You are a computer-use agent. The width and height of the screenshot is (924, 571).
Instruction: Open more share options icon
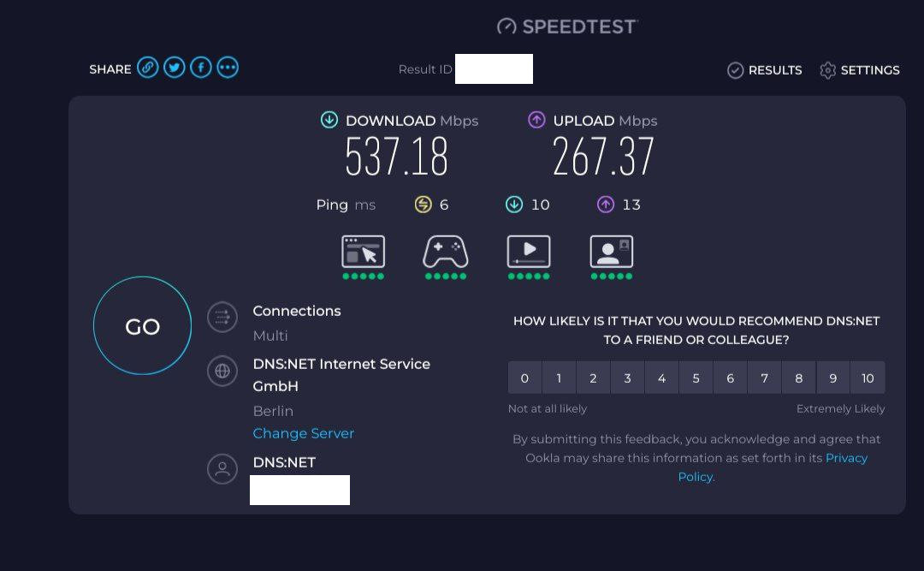click(x=228, y=68)
